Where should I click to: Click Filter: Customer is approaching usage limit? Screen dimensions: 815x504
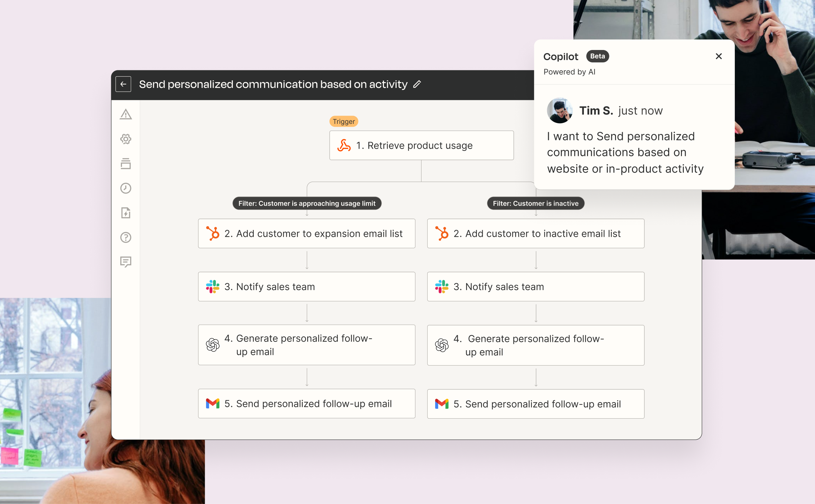(307, 203)
